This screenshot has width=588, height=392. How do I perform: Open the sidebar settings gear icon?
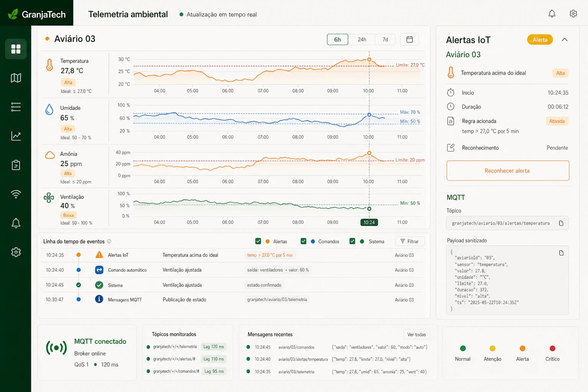pyautogui.click(x=16, y=252)
